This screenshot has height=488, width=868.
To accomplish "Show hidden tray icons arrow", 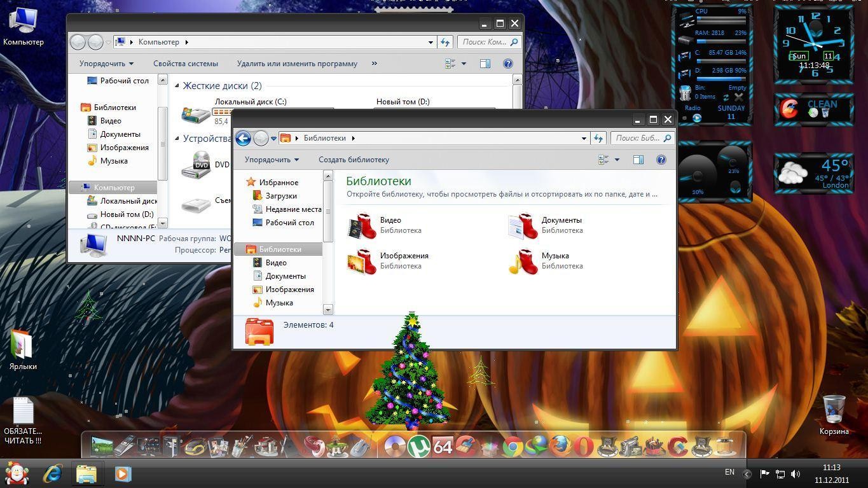I will (x=747, y=474).
